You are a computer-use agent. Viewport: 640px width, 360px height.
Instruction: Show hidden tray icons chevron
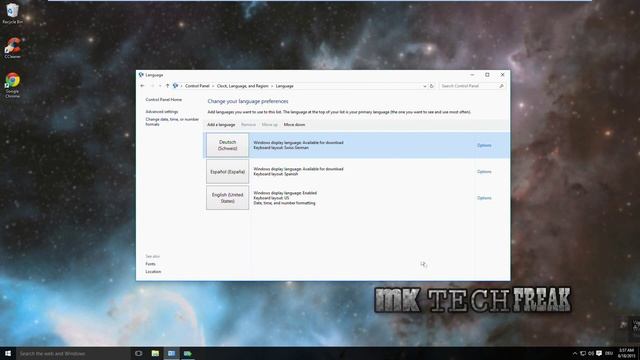tap(575, 353)
